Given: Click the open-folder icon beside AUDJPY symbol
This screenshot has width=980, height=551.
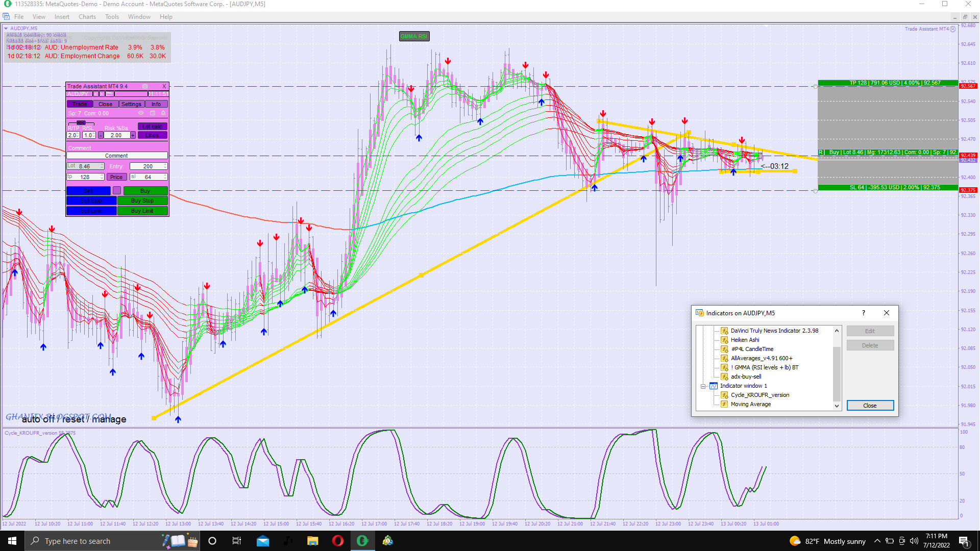Looking at the screenshot, I should tap(109, 94).
